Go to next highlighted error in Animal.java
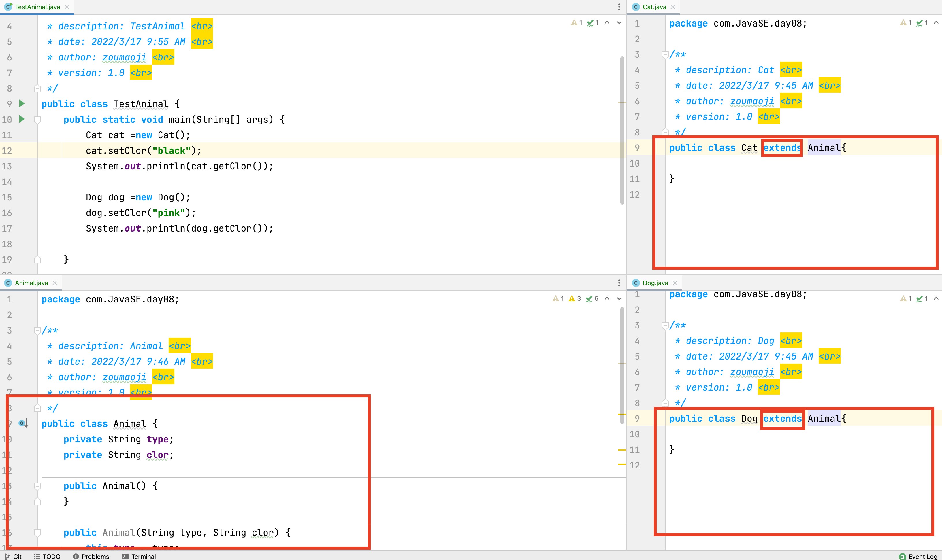Image resolution: width=942 pixels, height=560 pixels. click(x=619, y=298)
